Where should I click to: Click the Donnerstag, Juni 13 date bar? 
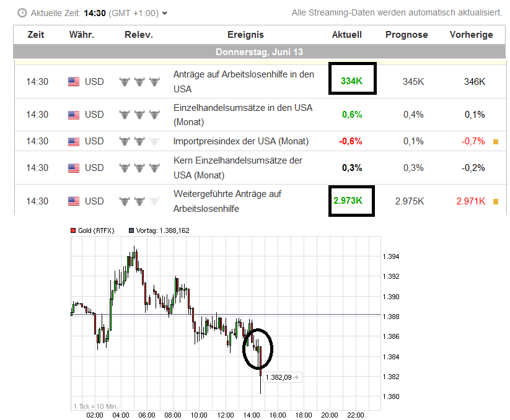(259, 51)
